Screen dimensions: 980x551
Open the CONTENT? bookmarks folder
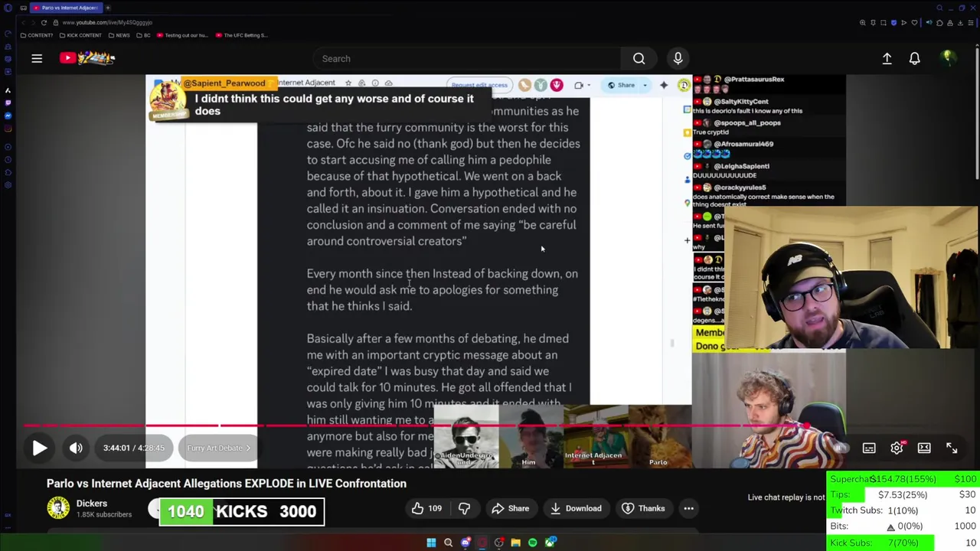pyautogui.click(x=38, y=35)
